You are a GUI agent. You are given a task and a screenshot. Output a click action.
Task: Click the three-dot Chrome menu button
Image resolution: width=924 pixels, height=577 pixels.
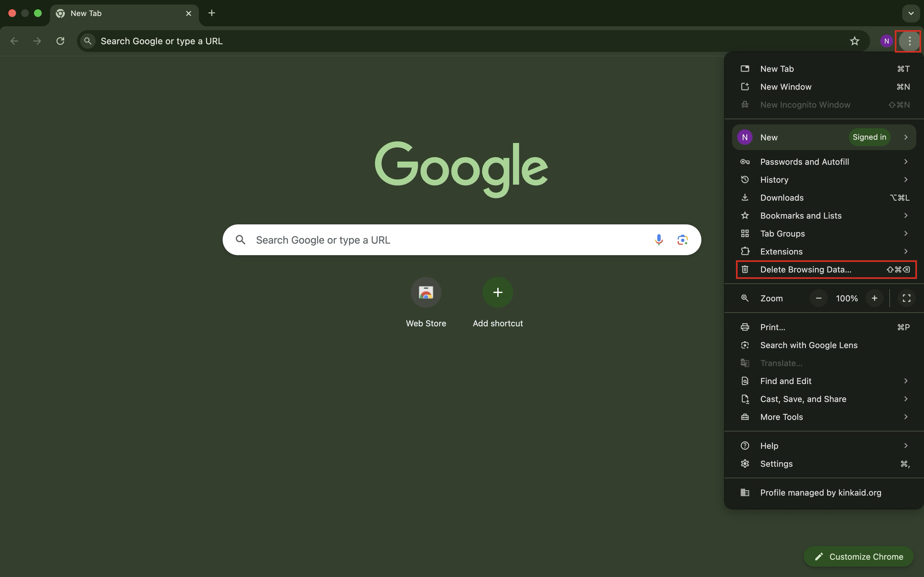point(909,41)
